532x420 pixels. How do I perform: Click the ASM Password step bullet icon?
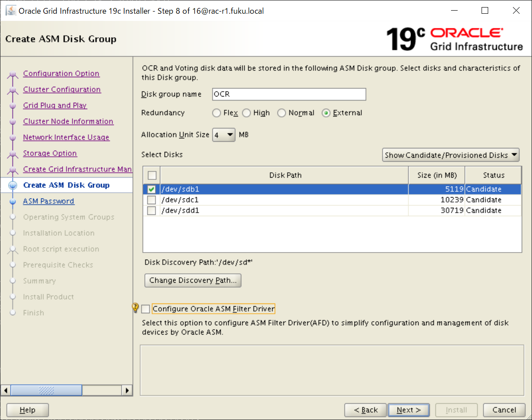pos(13,201)
